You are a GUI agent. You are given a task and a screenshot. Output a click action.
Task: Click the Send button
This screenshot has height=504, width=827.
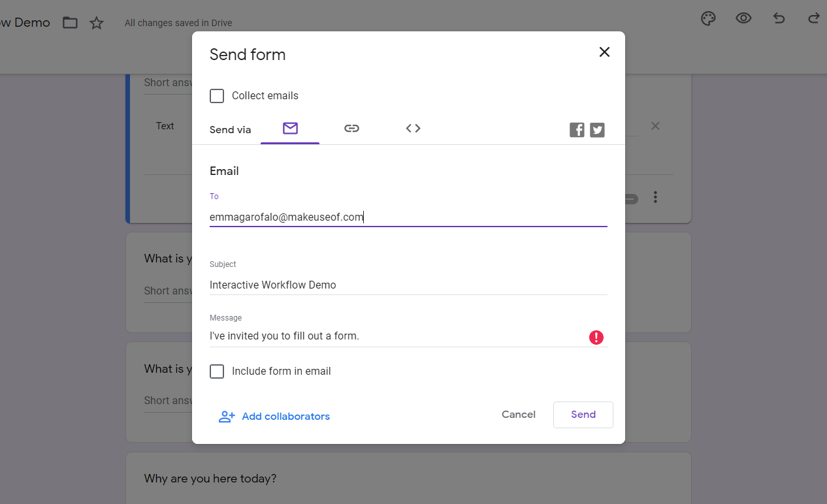(583, 415)
